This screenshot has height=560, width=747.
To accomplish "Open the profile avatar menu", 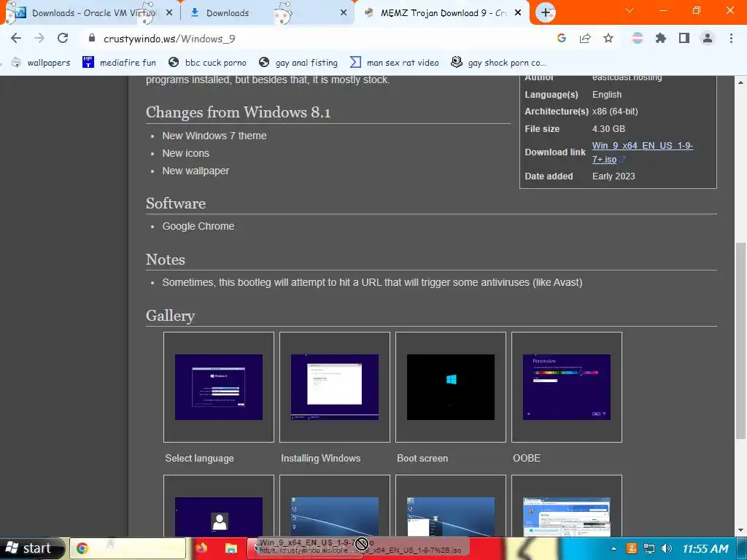I will pos(708,38).
